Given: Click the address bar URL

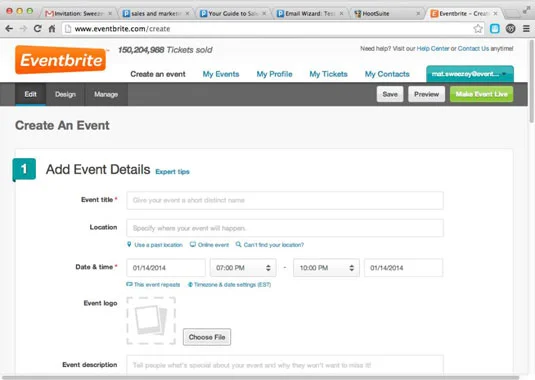Looking at the screenshot, I should click(122, 29).
